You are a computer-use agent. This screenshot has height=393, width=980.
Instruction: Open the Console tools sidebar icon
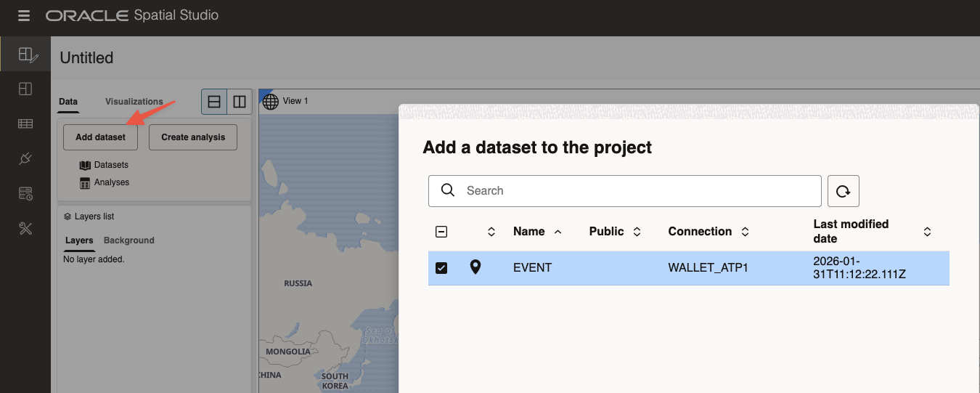click(x=25, y=229)
